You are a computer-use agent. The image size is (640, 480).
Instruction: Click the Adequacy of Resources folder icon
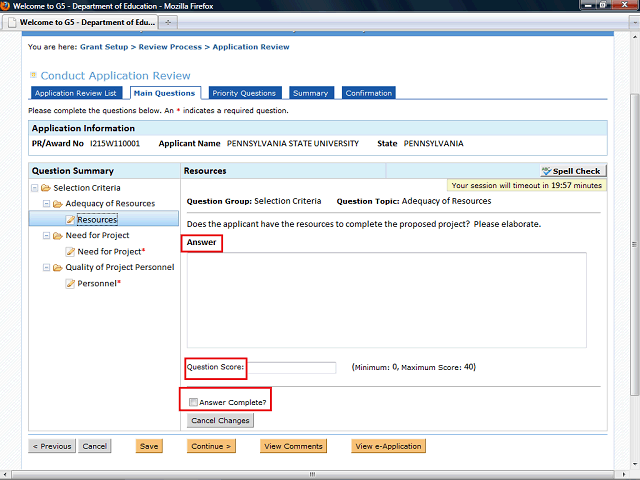click(58, 204)
